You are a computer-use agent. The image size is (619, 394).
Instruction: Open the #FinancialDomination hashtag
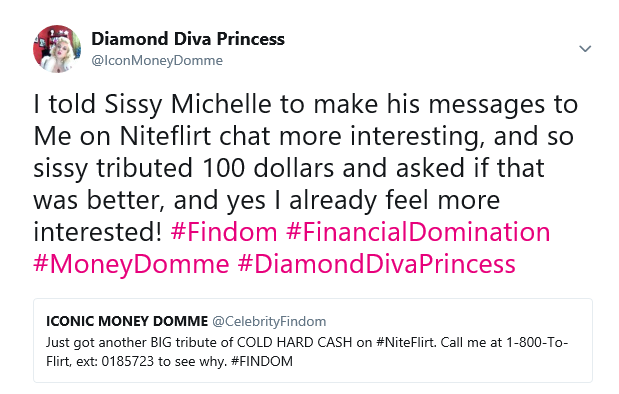pos(418,232)
